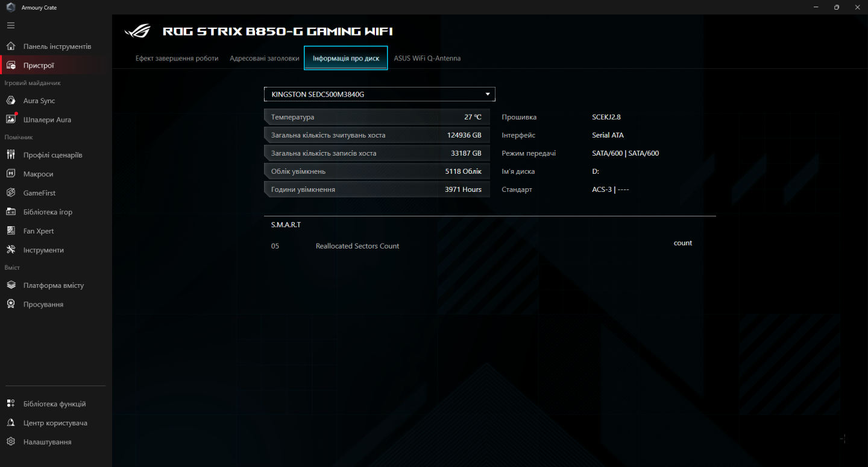Click the firmware value SCEKJ2.8
Screen dimensions: 868x467
606,117
